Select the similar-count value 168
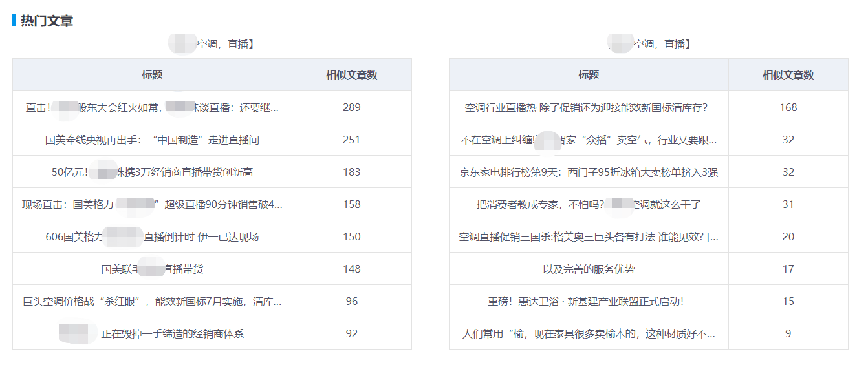Viewport: 868px width, 367px height. [788, 107]
